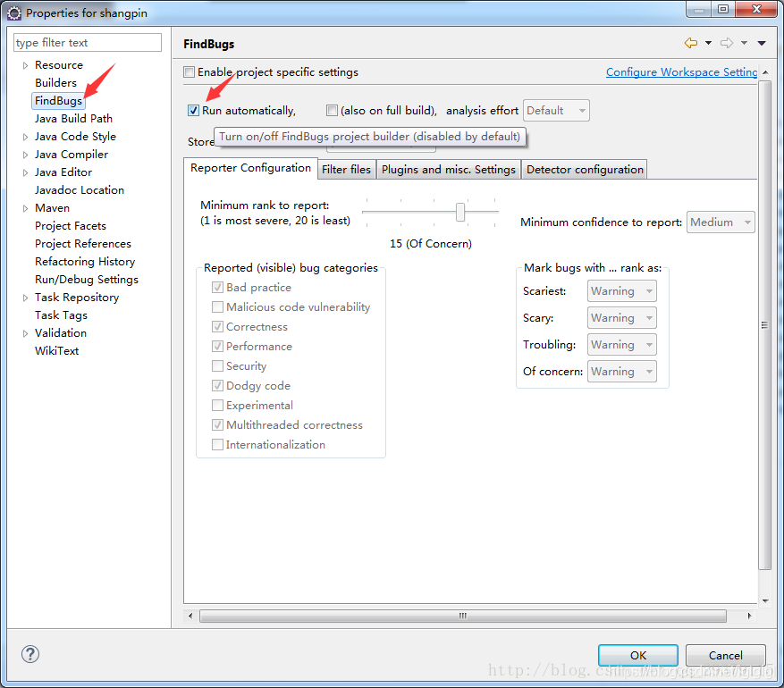
Task: Click Cancel button
Action: [726, 655]
